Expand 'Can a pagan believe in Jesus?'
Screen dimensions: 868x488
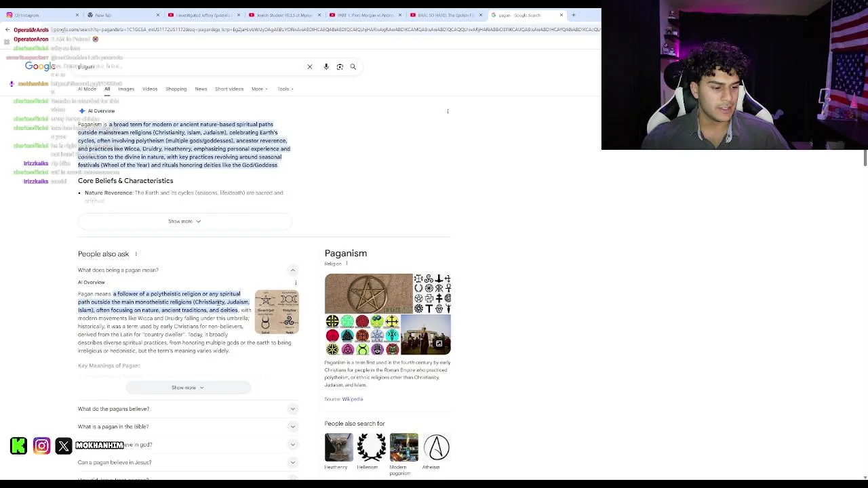188,463
